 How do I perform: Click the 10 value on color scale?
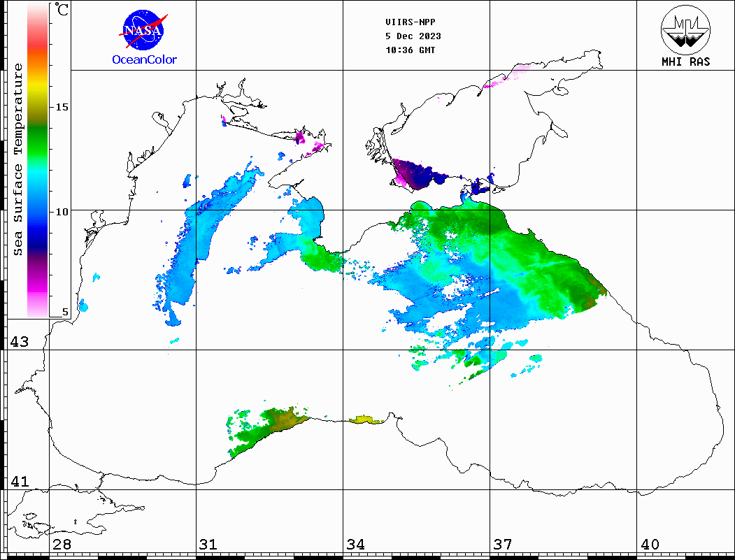[62, 212]
